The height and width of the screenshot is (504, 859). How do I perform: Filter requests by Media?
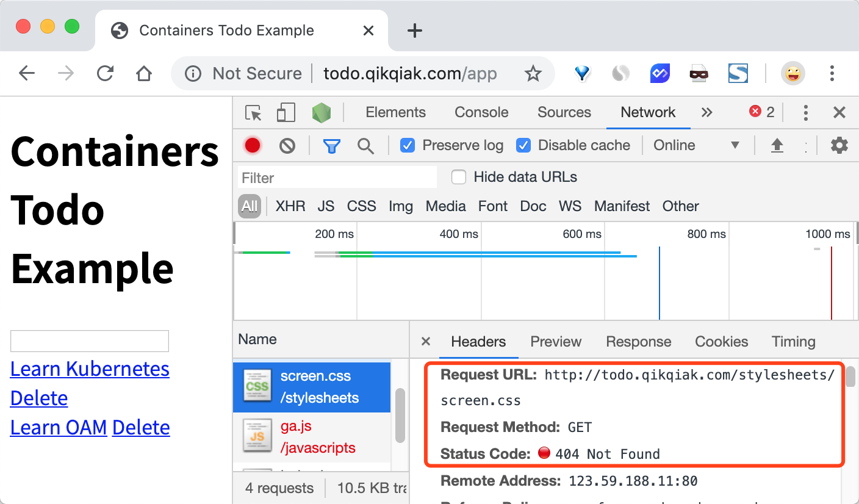pyautogui.click(x=445, y=206)
